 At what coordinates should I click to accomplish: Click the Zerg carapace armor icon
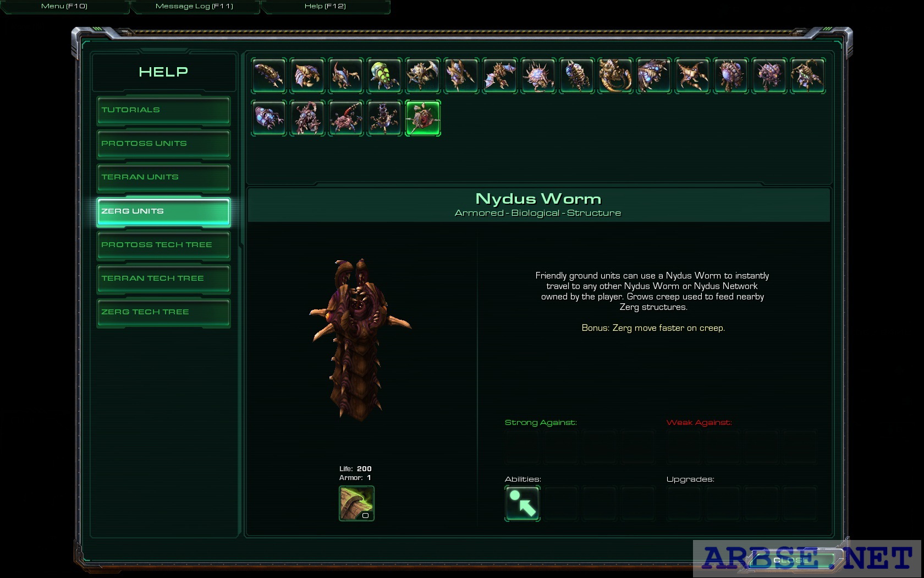[356, 503]
